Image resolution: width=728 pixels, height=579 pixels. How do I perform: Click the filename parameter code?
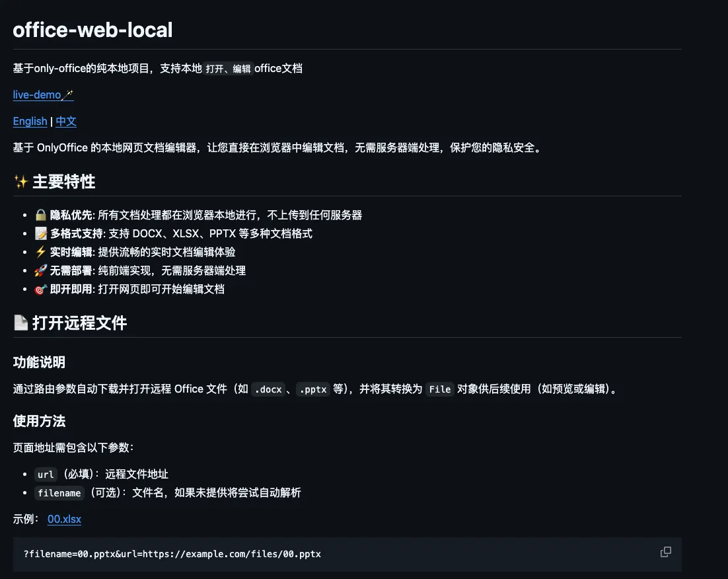click(x=59, y=493)
